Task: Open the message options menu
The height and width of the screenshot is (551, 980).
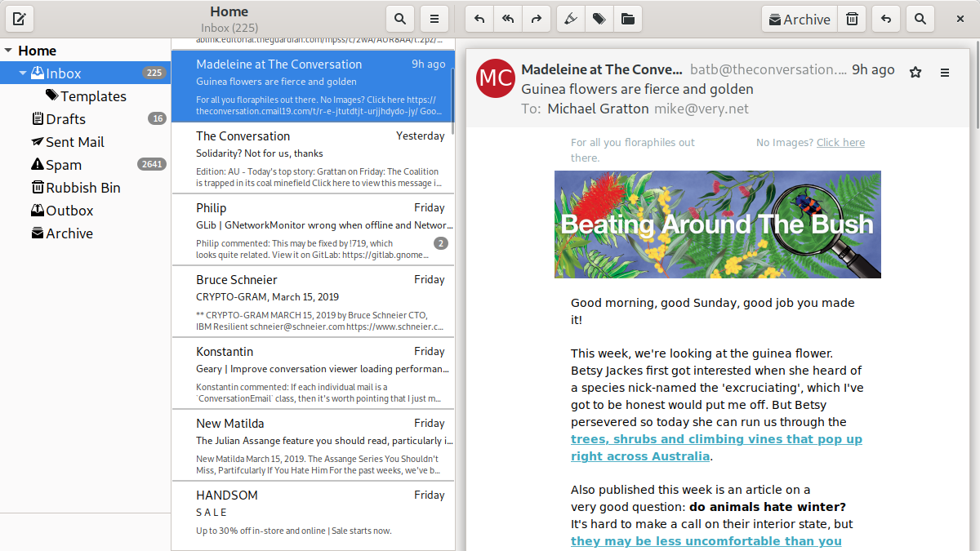Action: 945,72
